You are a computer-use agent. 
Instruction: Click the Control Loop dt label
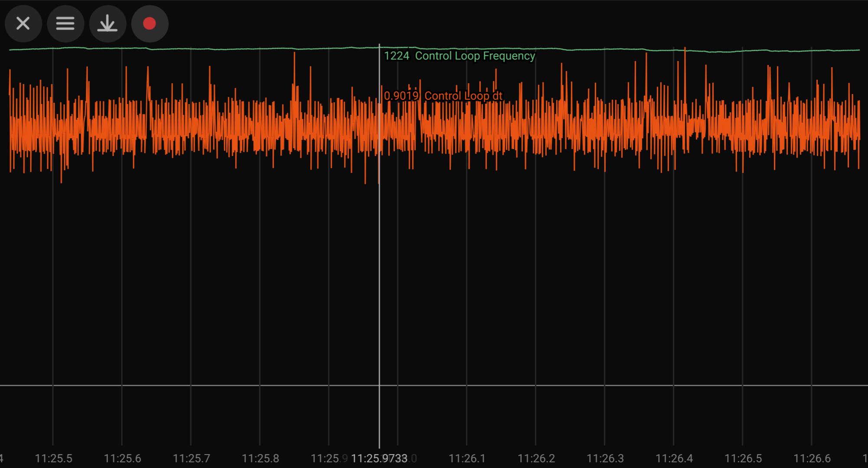463,96
